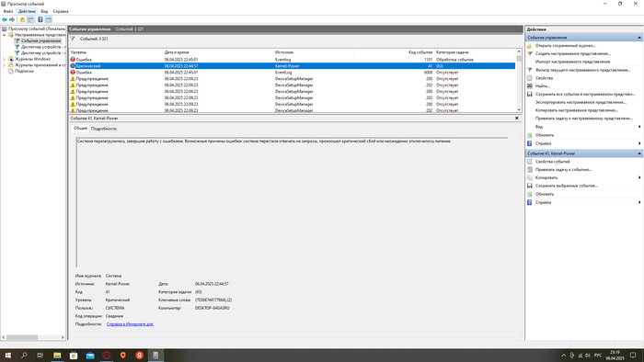
Task: Open the Файл menu
Action: tap(8, 11)
